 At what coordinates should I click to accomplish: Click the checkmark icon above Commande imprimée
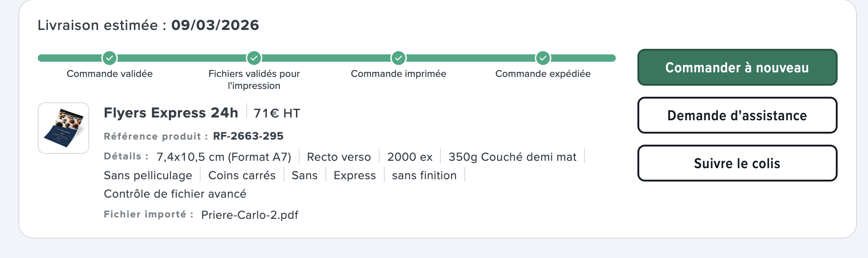[399, 58]
